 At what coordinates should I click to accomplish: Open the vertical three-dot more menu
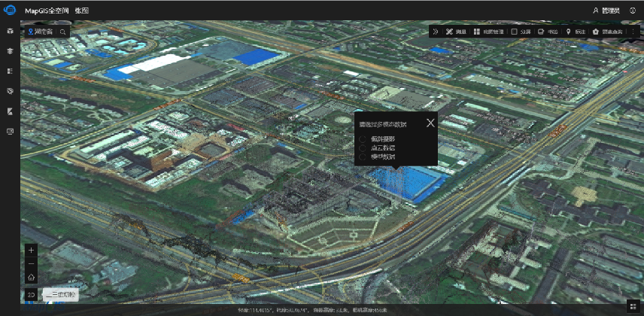pyautogui.click(x=633, y=32)
